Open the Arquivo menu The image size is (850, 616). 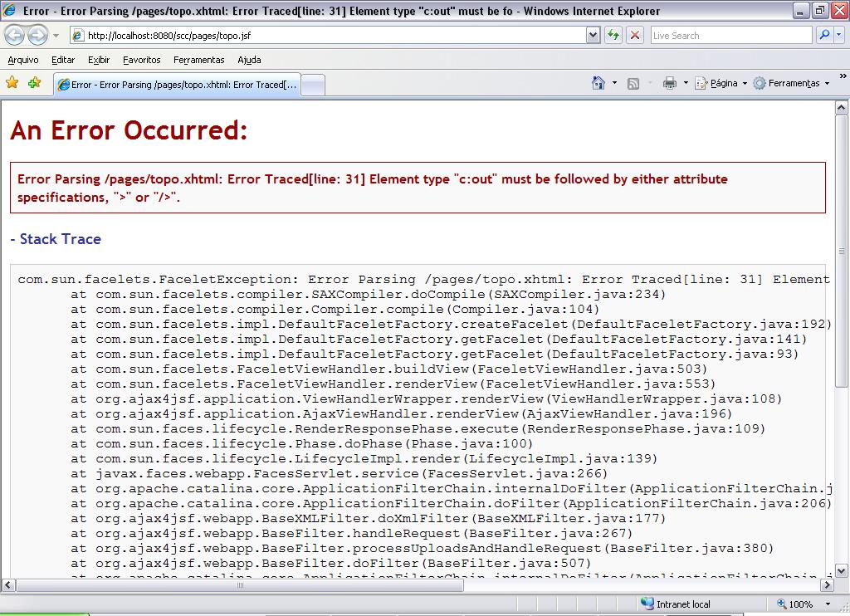[23, 60]
